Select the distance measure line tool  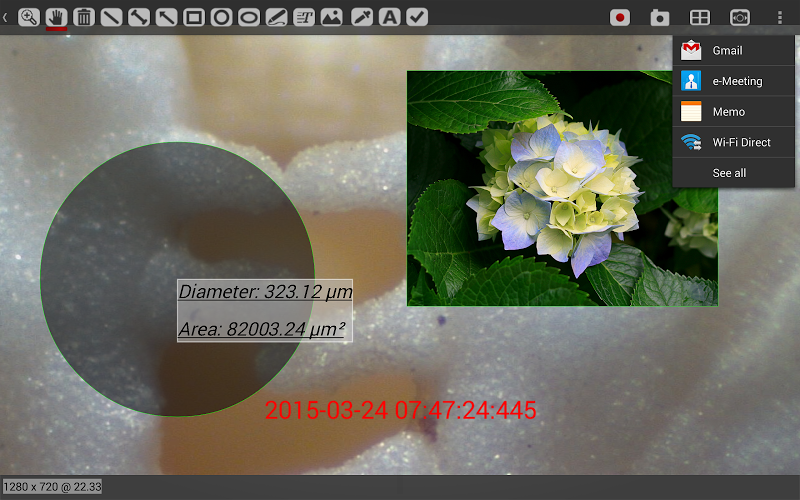click(x=139, y=17)
